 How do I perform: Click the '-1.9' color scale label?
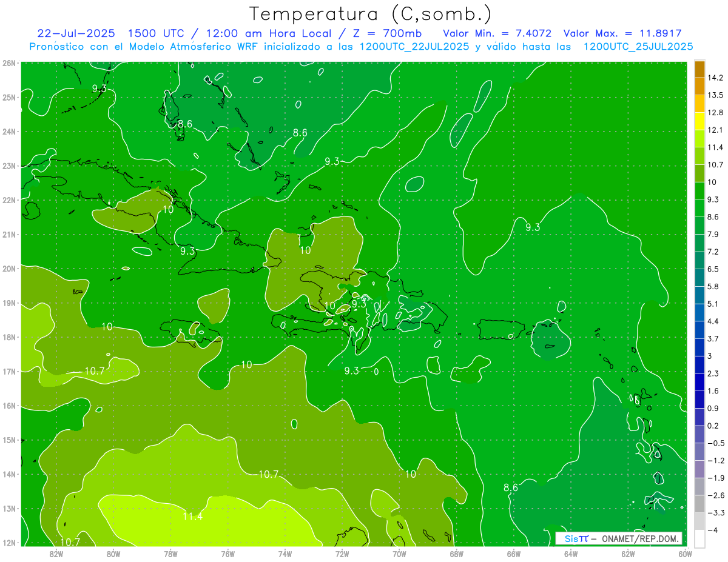click(x=715, y=478)
